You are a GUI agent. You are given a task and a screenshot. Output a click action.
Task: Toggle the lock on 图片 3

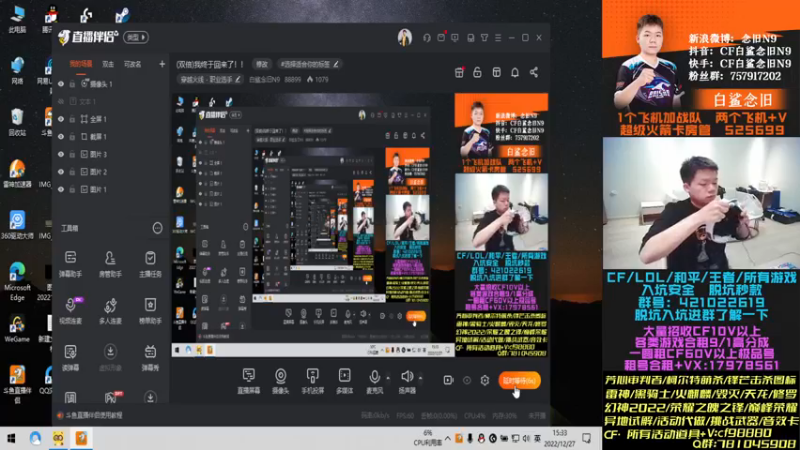pos(72,154)
